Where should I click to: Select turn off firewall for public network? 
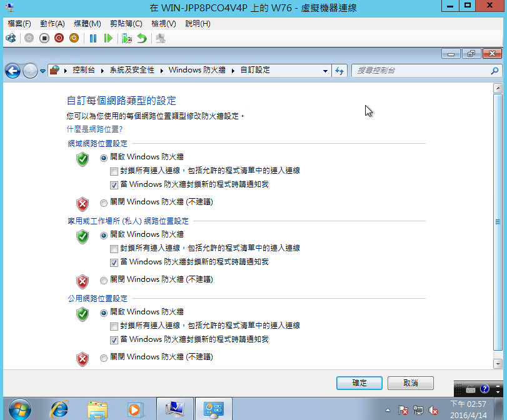104,357
